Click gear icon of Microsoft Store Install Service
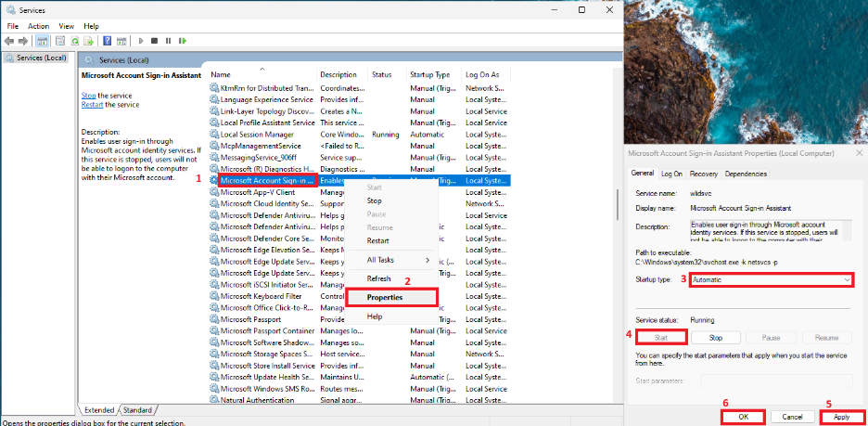868x426 pixels. click(213, 366)
